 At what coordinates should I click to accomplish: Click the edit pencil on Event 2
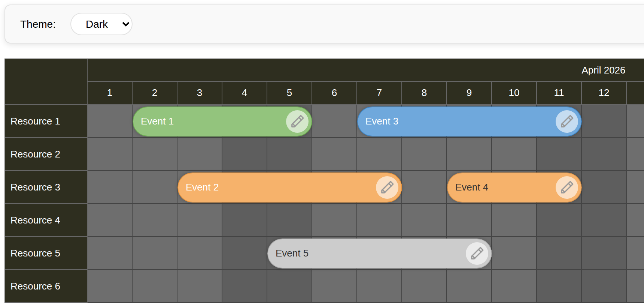(x=387, y=187)
